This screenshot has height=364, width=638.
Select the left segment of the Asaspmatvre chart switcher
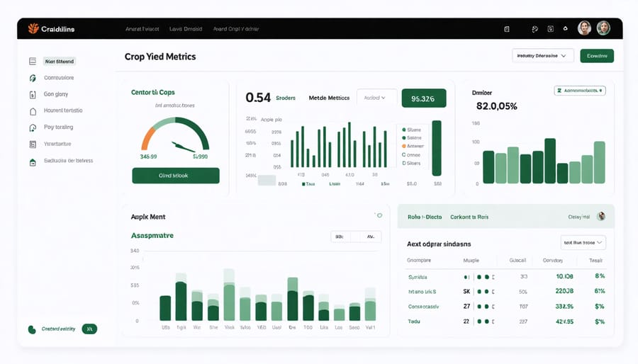pos(340,237)
